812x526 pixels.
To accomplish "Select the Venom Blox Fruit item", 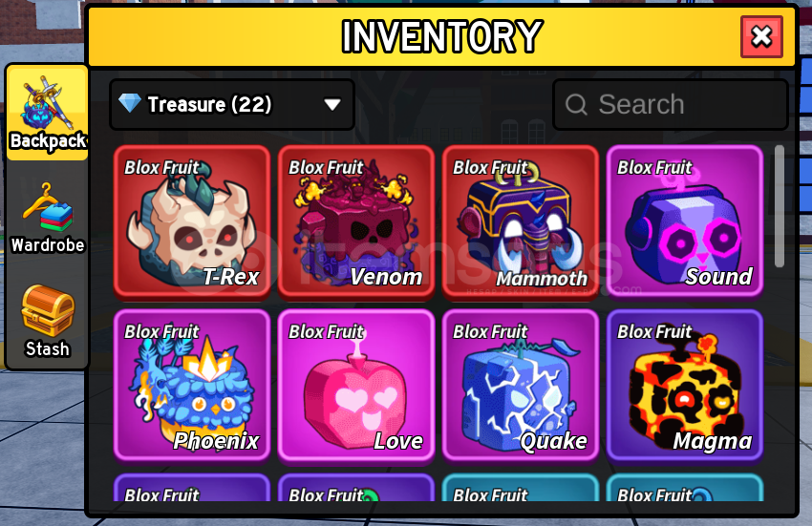I will [356, 222].
